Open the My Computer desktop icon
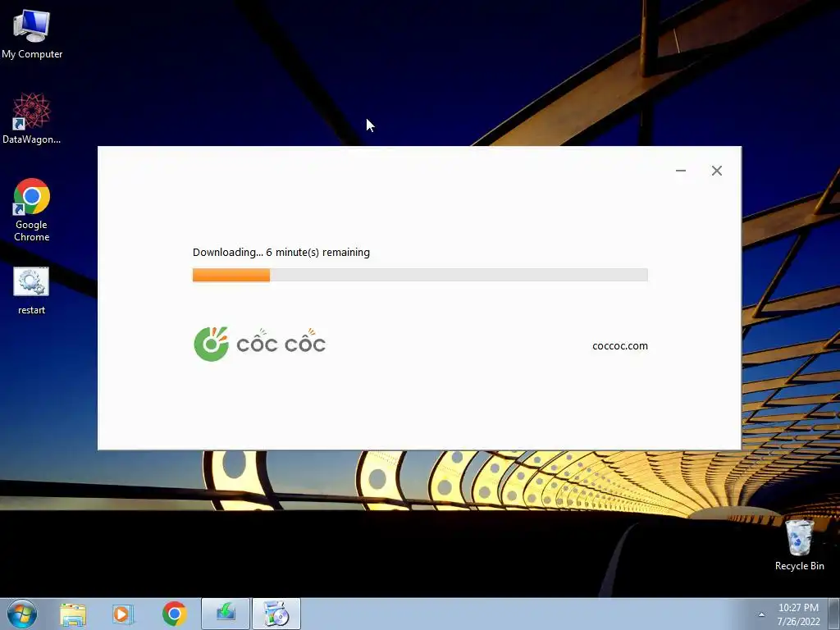The image size is (840, 630). [32, 34]
